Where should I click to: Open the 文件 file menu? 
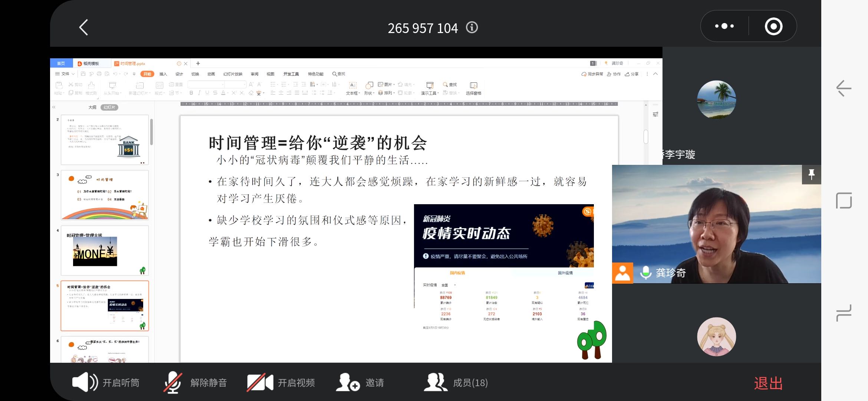coord(65,74)
